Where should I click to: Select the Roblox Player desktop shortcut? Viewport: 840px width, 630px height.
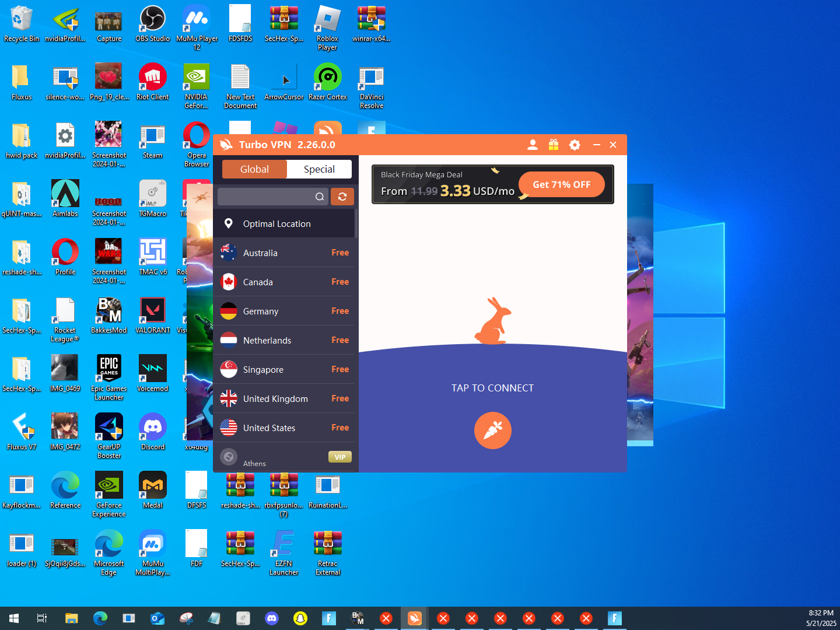pyautogui.click(x=327, y=28)
